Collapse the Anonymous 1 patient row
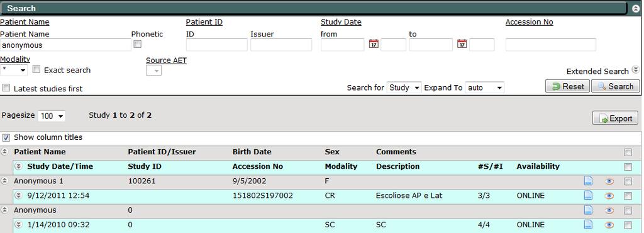Image resolution: width=644 pixels, height=233 pixels. (4, 181)
